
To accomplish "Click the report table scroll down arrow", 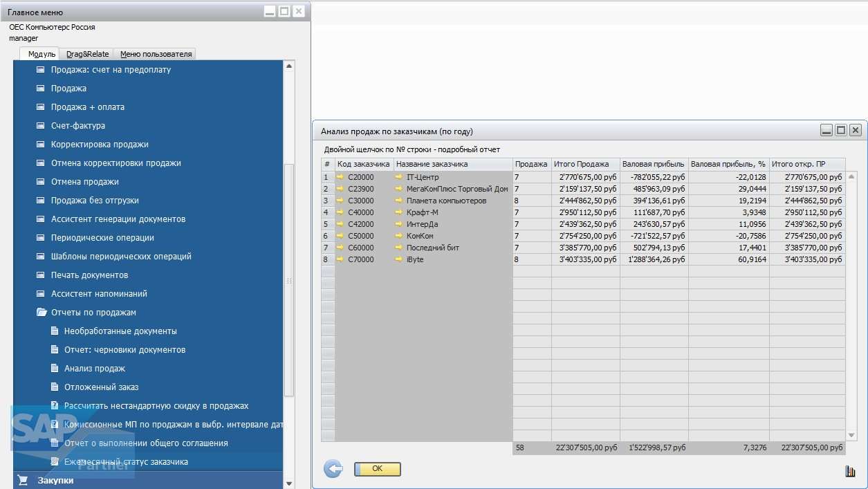I will (851, 435).
